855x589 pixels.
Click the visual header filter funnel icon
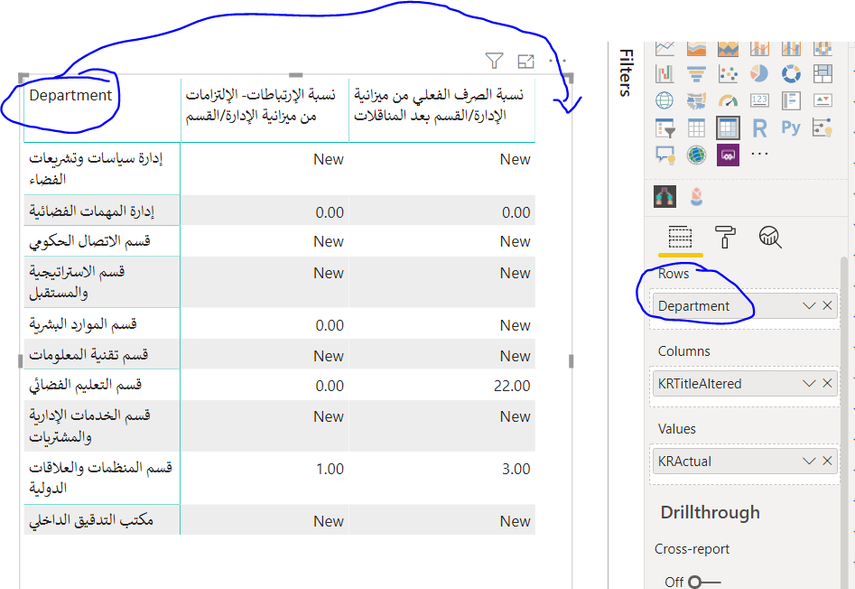coord(494,61)
